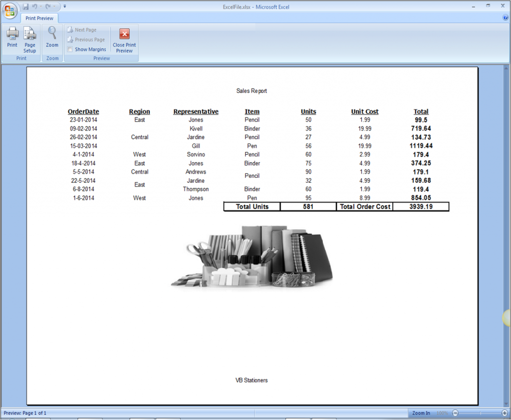This screenshot has width=511, height=420.
Task: Click the zoom in plus button
Action: click(505, 413)
